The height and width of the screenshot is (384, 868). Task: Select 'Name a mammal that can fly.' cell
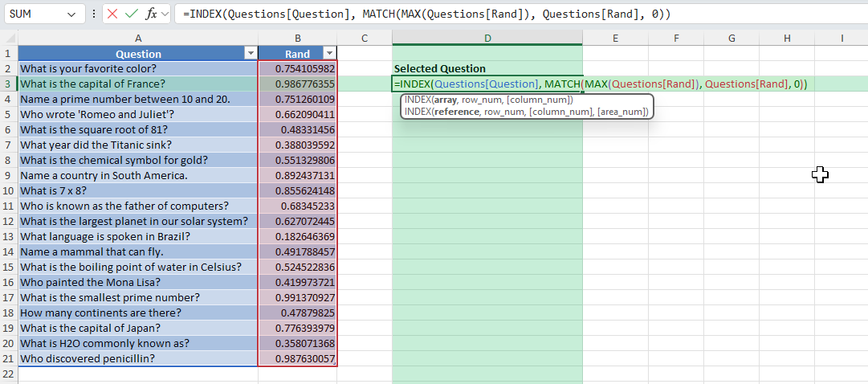pos(138,251)
